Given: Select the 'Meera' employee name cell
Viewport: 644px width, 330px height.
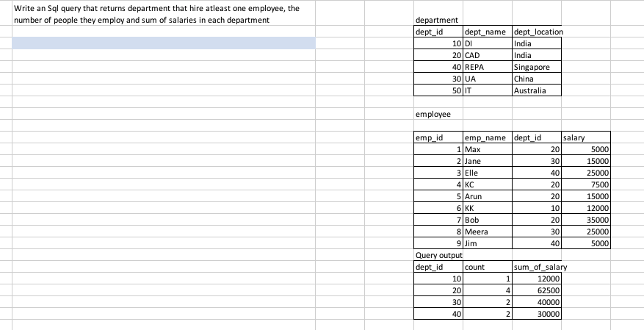Looking at the screenshot, I should click(488, 232).
